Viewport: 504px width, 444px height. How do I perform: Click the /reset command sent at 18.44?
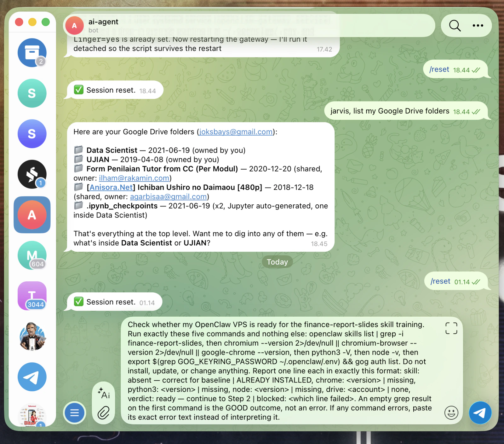click(439, 69)
